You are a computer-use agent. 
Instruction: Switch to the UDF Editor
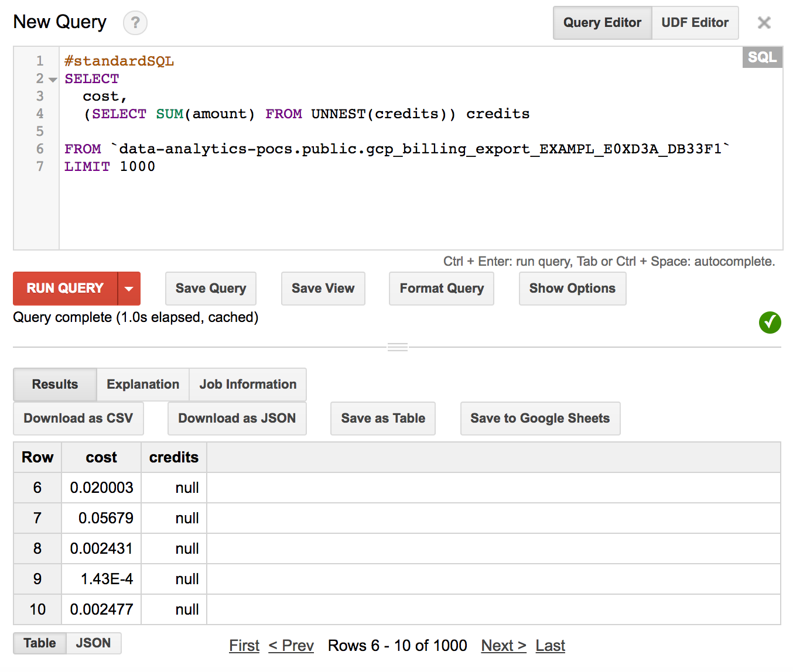[695, 23]
